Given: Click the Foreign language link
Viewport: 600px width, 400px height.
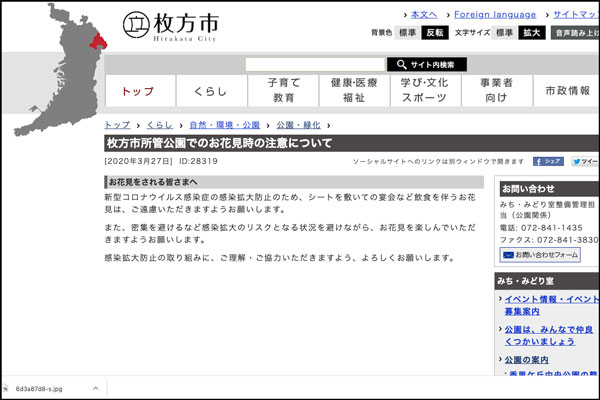Looking at the screenshot, I should 495,14.
